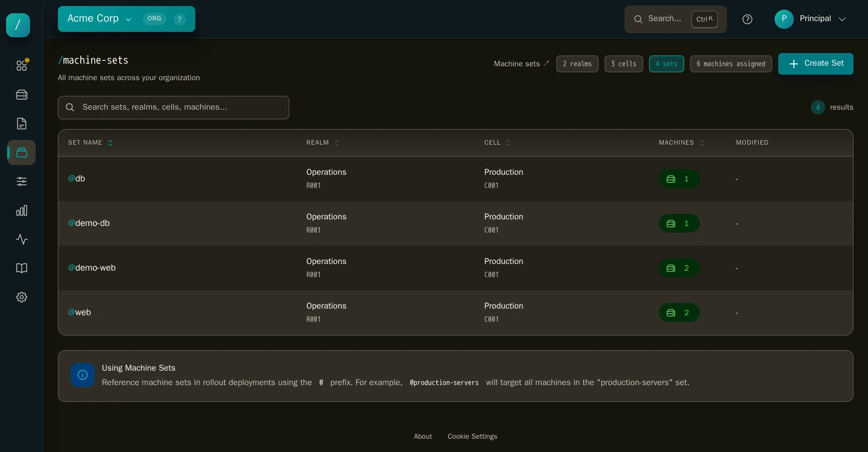Click the 2 realms chip

tap(577, 64)
